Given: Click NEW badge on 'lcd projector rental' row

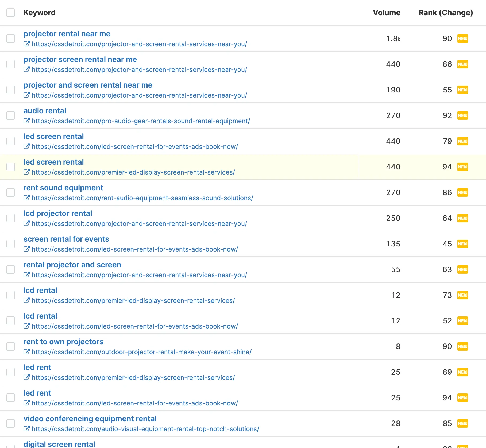Looking at the screenshot, I should pos(462,218).
